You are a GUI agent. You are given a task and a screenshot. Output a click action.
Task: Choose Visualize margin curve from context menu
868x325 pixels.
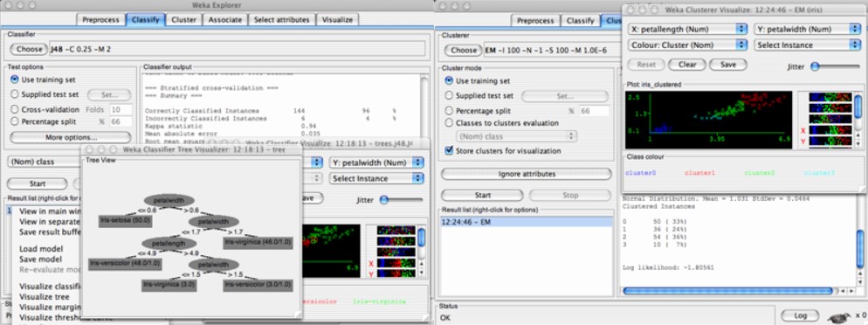click(x=50, y=308)
